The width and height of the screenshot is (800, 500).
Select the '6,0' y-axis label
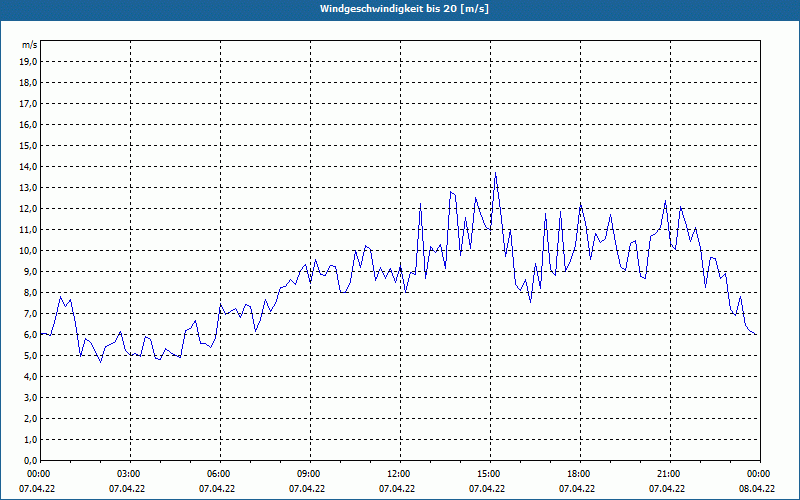tap(31, 335)
